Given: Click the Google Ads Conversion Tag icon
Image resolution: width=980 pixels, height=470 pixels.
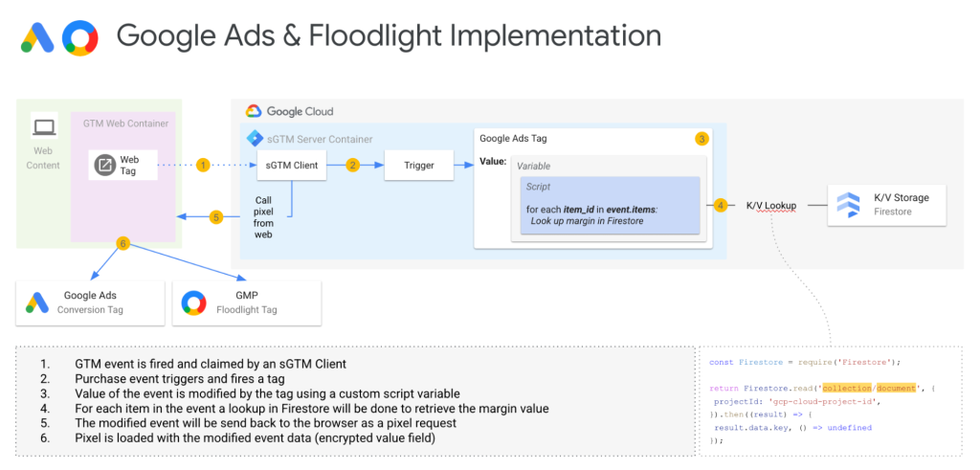Looking at the screenshot, I should tap(37, 302).
